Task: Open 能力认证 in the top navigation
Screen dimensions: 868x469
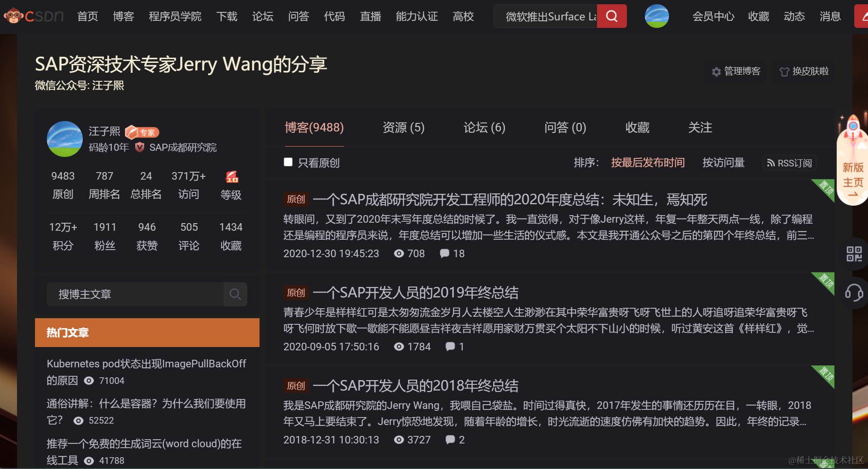Action: tap(417, 17)
